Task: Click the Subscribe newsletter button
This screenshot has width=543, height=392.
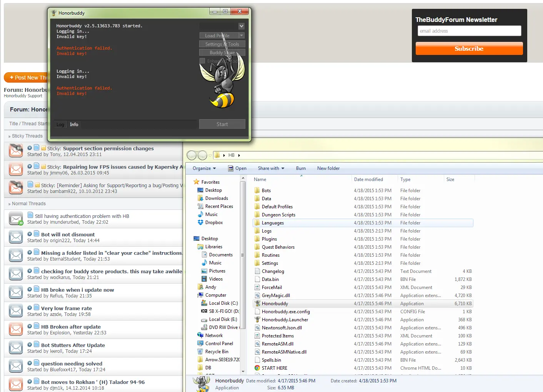Action: point(469,48)
